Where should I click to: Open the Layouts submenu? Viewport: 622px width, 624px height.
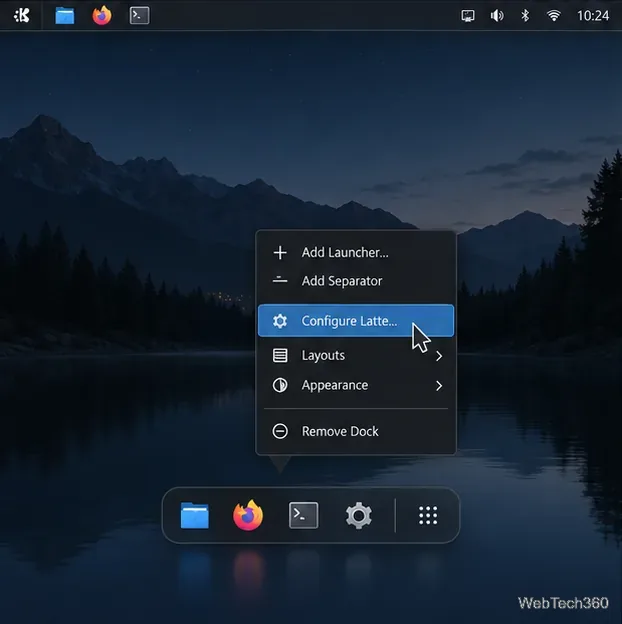click(356, 355)
